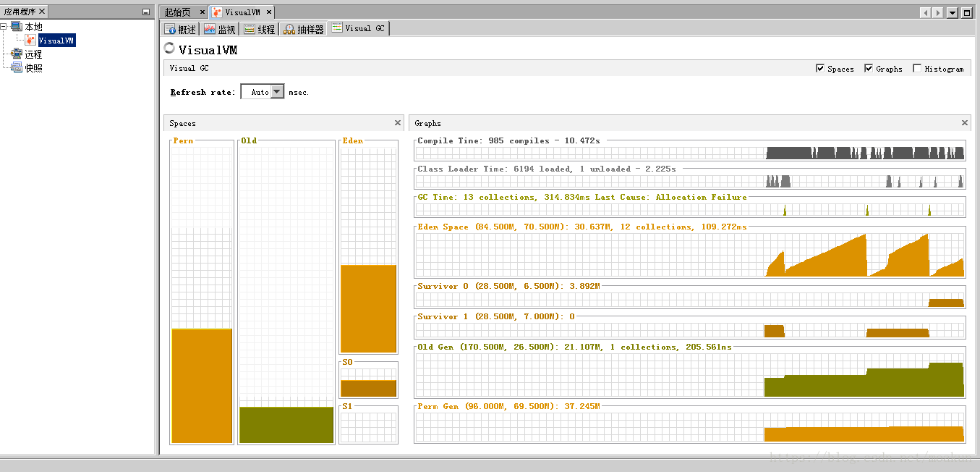Enable the Histogram checkbox
Viewport: 980px width, 472px height.
click(917, 68)
